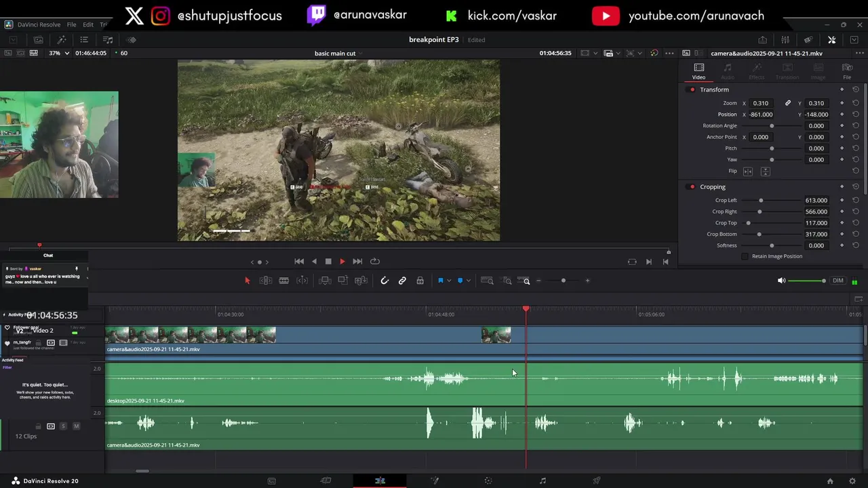The height and width of the screenshot is (488, 868).
Task: Click the Insert Clip tool
Action: [325, 281]
